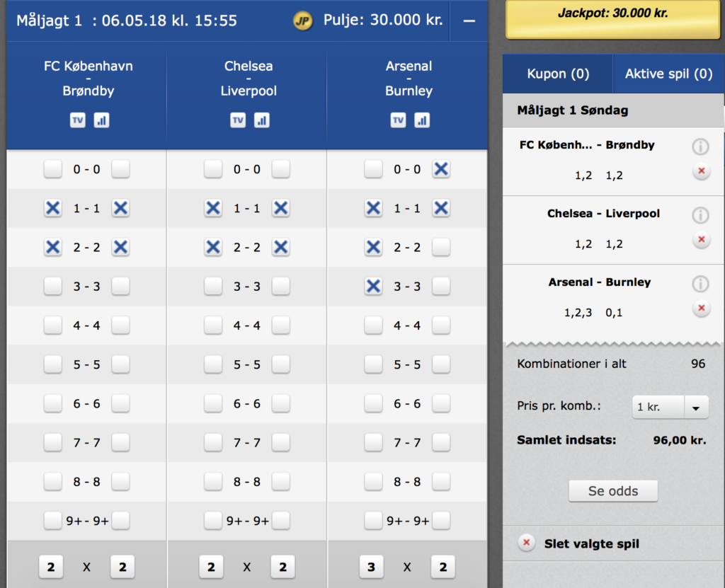Open TV info for FC København - Brøndby

coord(78,121)
